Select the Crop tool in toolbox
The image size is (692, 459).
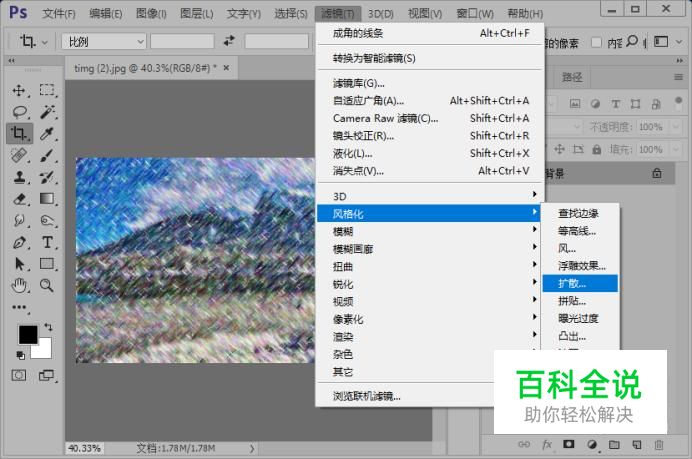point(19,133)
